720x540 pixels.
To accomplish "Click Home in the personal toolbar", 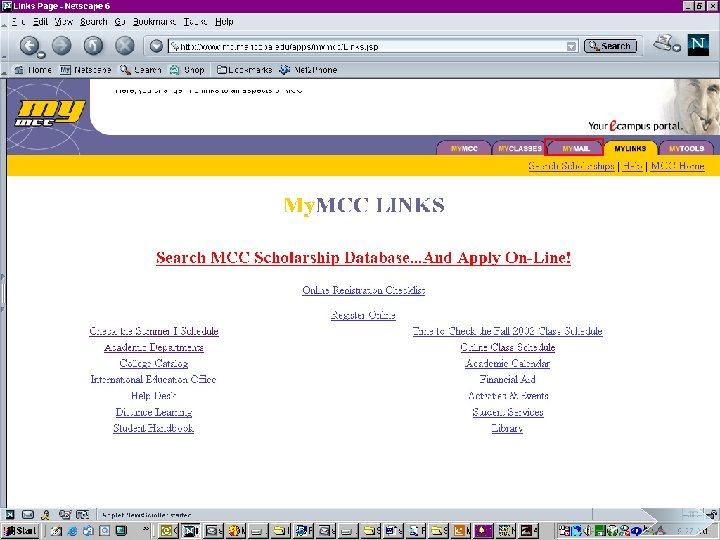I will (x=33, y=70).
